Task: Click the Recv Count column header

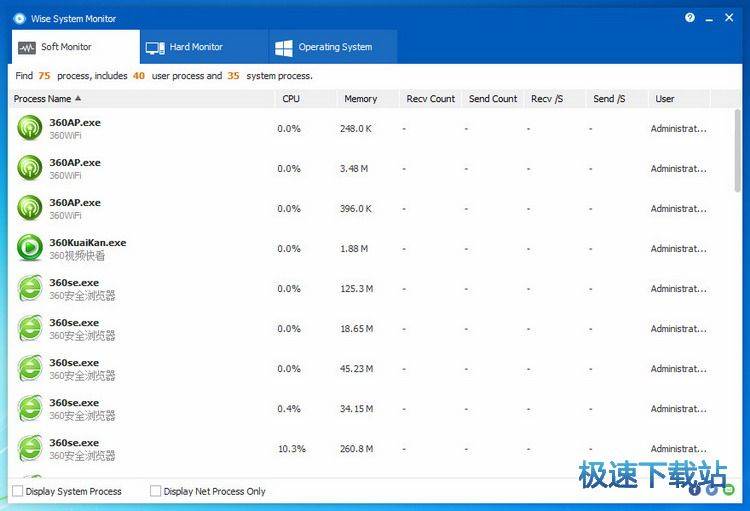Action: pos(430,99)
